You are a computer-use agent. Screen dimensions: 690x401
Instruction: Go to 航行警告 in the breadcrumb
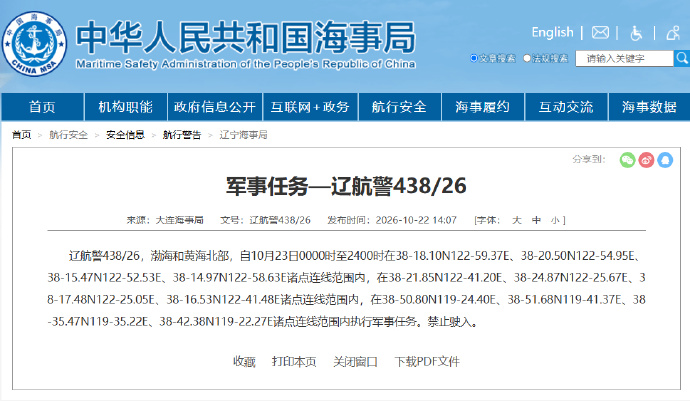point(182,135)
